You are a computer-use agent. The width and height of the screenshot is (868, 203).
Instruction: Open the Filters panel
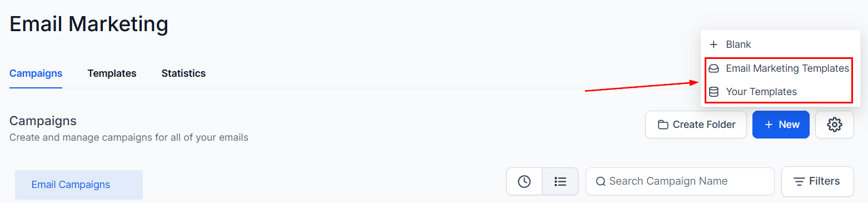[817, 181]
